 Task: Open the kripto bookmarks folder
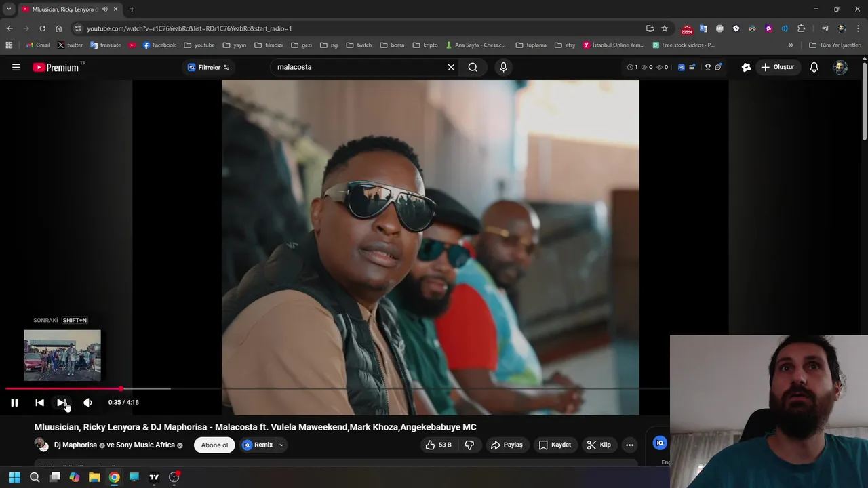point(425,45)
